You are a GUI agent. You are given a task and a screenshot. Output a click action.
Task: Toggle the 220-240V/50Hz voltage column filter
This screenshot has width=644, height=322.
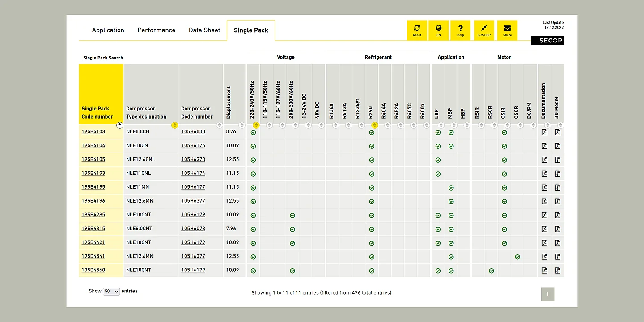pos(256,125)
